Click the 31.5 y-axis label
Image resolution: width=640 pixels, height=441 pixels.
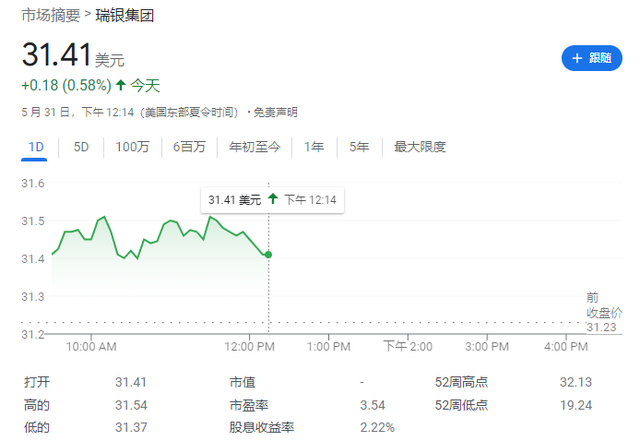pos(33,221)
